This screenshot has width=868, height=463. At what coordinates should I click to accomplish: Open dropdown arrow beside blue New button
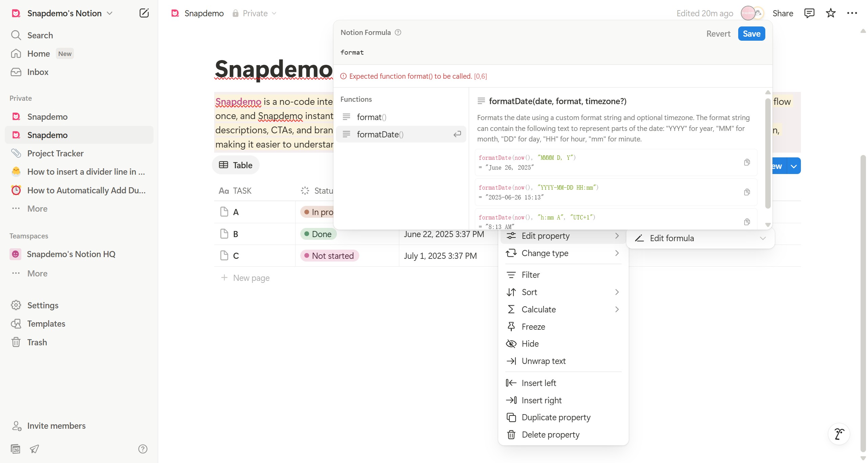click(793, 166)
